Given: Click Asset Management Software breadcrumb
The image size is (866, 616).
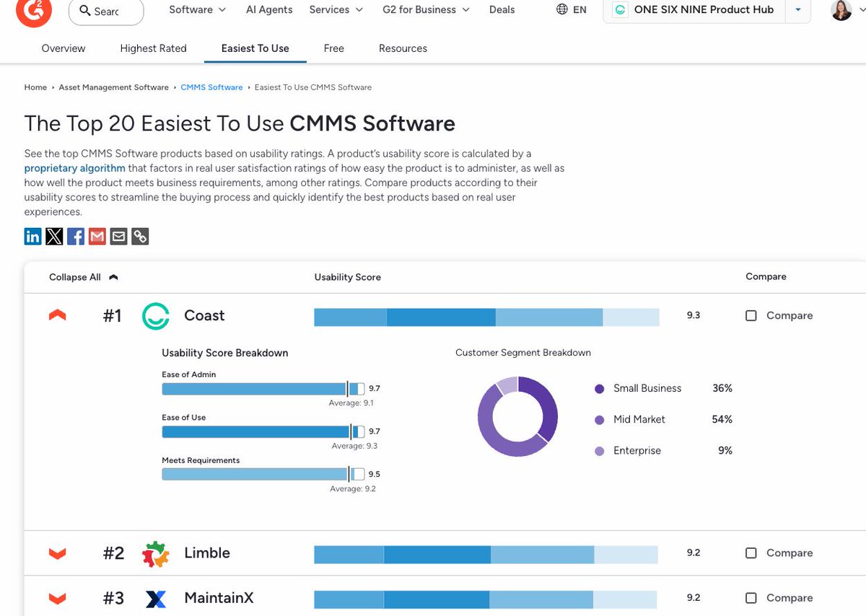Looking at the screenshot, I should (x=114, y=87).
